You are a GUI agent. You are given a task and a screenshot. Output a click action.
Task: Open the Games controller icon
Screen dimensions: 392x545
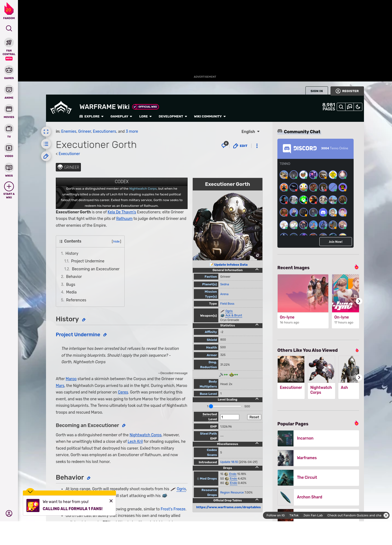(x=9, y=70)
